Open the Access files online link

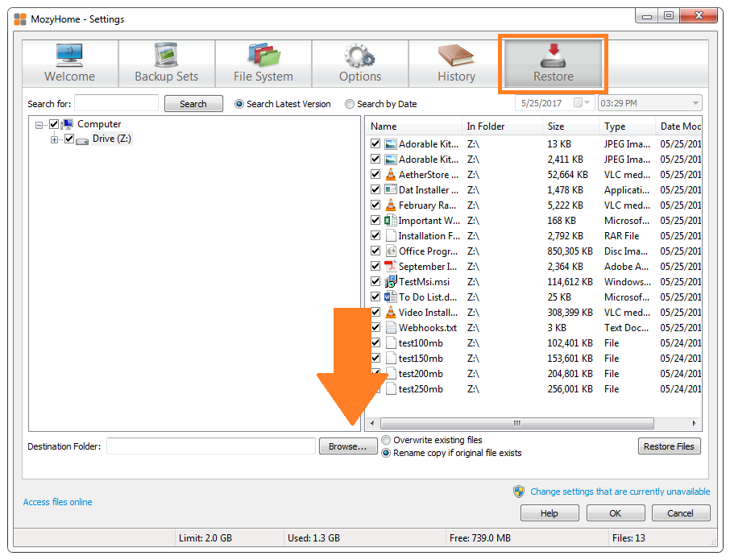click(x=58, y=502)
